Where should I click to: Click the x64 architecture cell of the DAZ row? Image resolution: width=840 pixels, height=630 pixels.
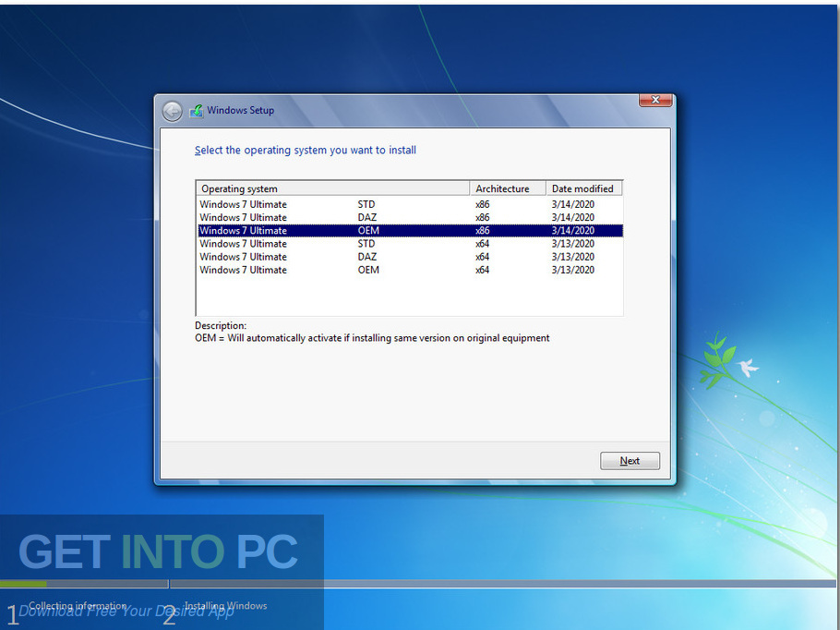coord(482,257)
